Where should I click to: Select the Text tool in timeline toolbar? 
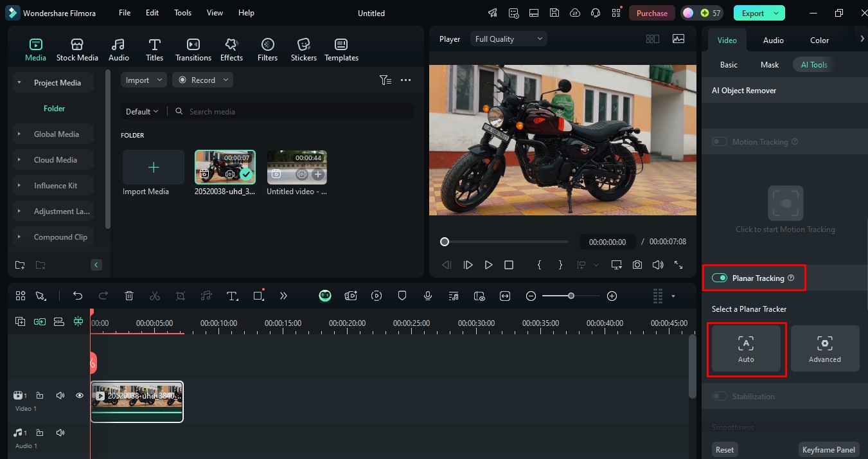(x=232, y=296)
